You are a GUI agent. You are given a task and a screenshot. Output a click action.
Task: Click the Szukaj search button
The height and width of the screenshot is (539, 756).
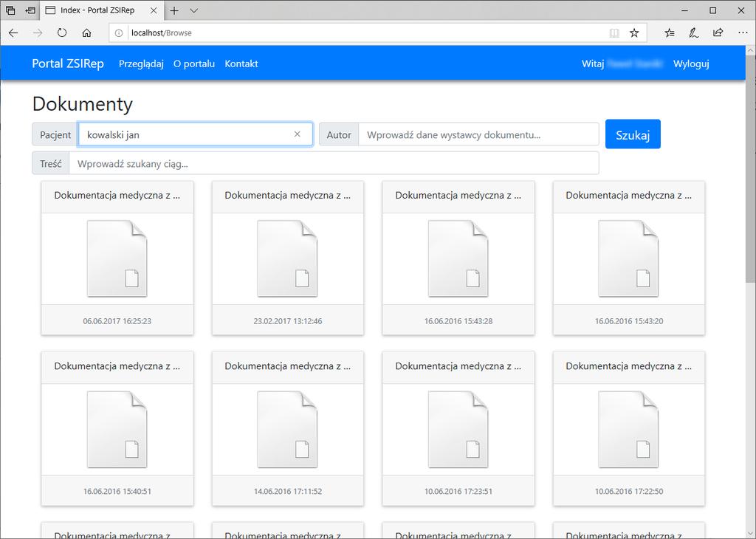pos(633,134)
